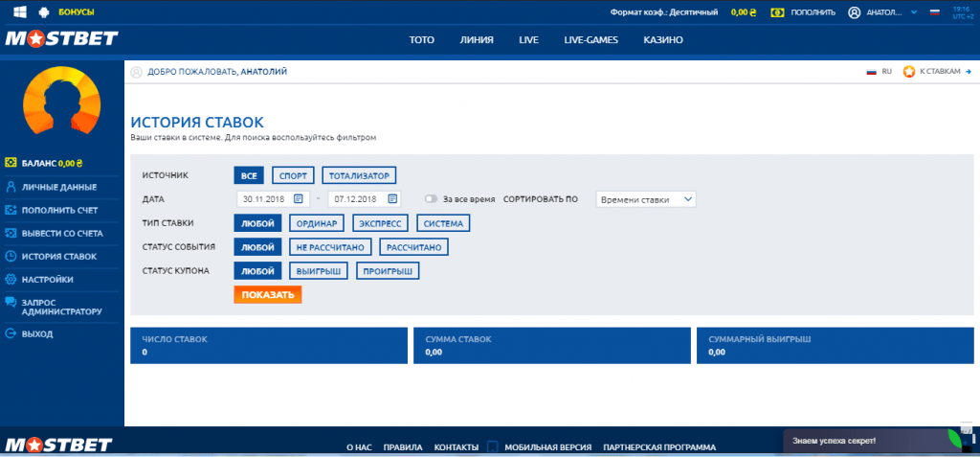
Task: Open the Windows app icon in top bar
Action: [19, 11]
